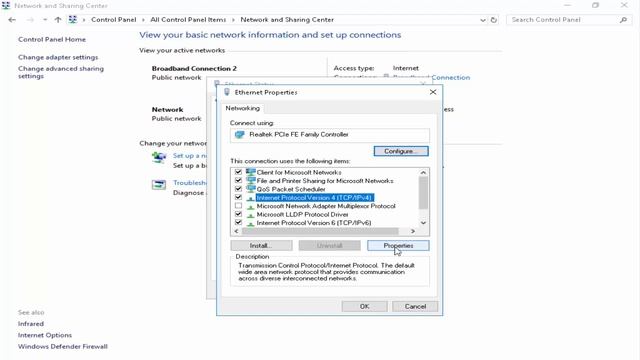
Task: Go back with the Back arrow
Action: pyautogui.click(x=12, y=20)
